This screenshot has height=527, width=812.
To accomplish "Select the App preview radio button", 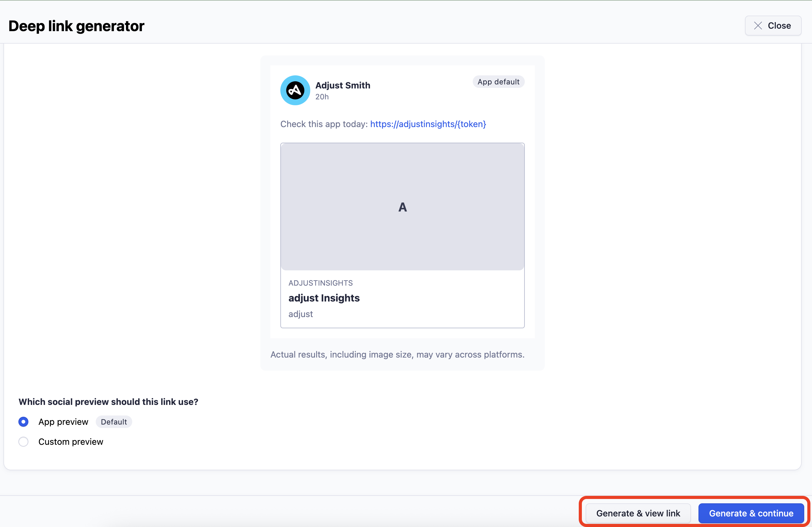I will pyautogui.click(x=23, y=422).
